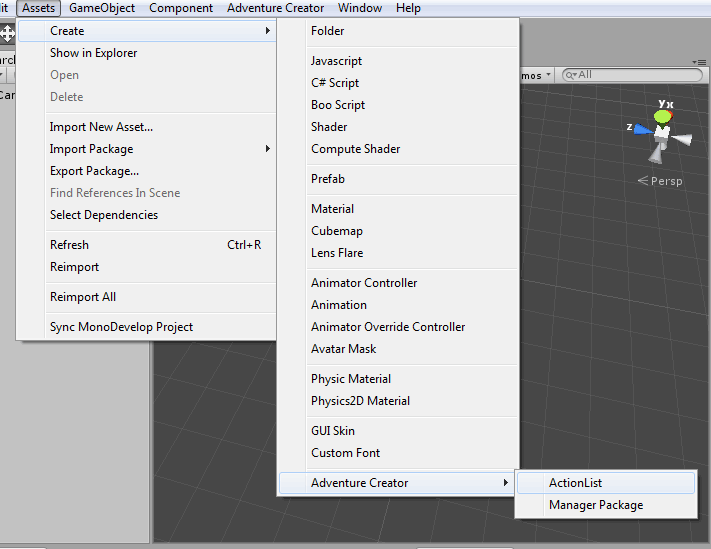Viewport: 711px width, 549px height.
Task: Open the Adventure Creator menu bar item
Action: (276, 8)
